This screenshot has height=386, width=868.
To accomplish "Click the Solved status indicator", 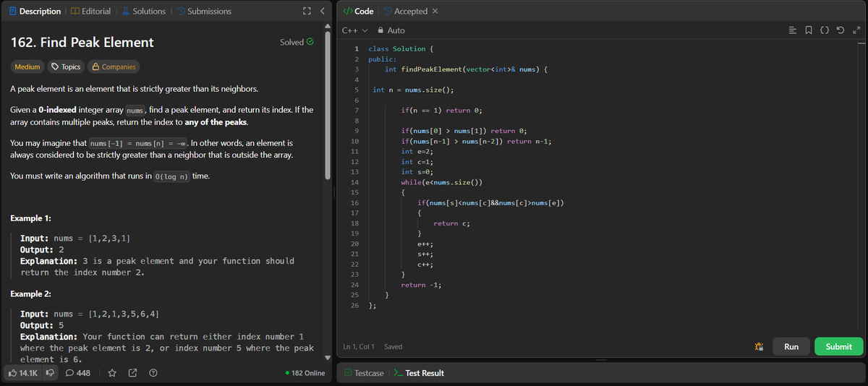I will 297,42.
